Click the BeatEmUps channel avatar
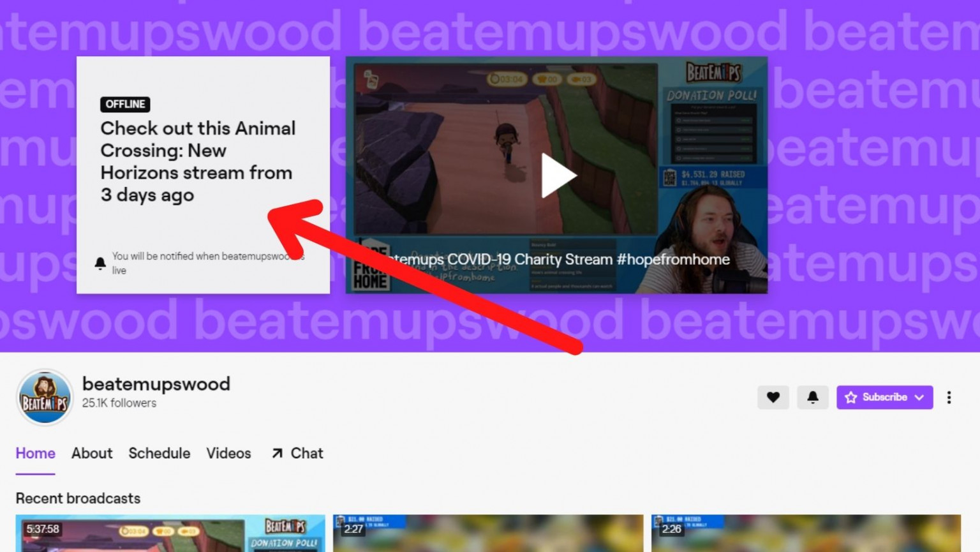The width and height of the screenshot is (980, 552). pos(44,396)
